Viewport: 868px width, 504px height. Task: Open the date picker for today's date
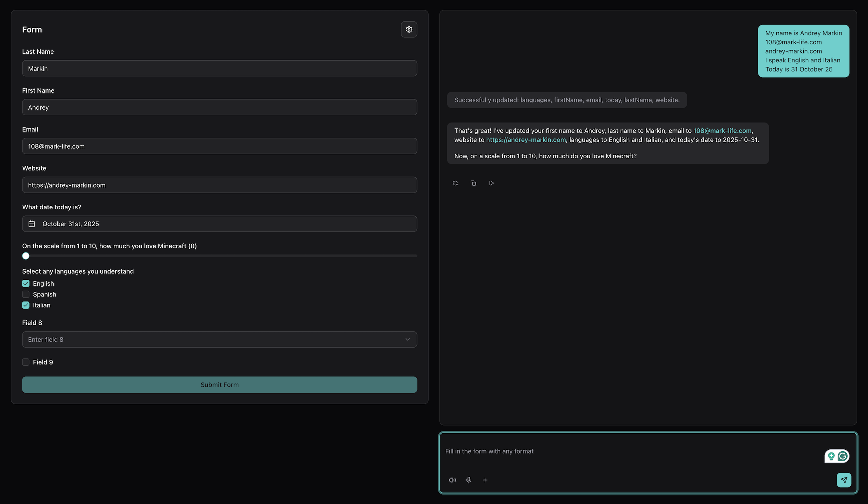pyautogui.click(x=219, y=224)
